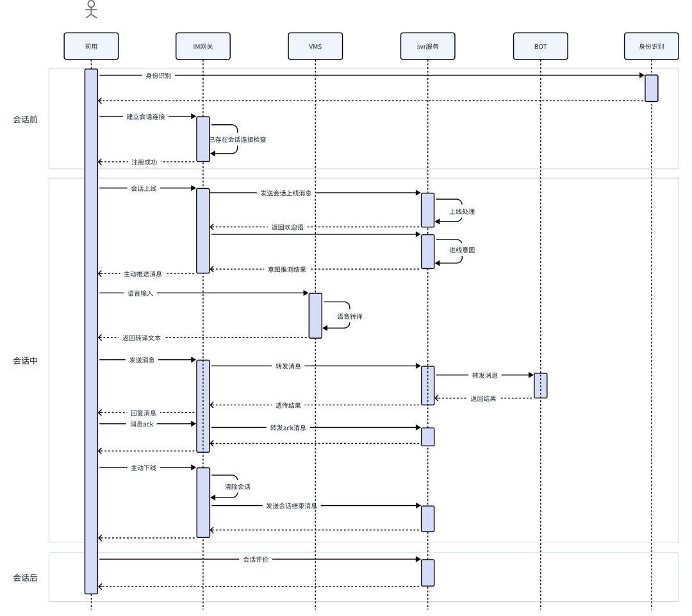Select the 已存在会话连接检查 self-call label
The height and width of the screenshot is (616, 692).
tap(238, 140)
